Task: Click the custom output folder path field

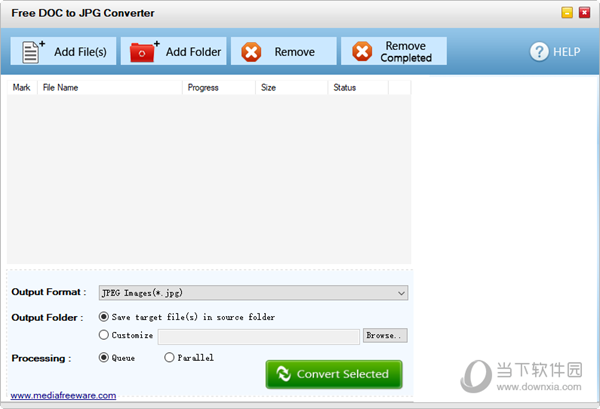Action: [x=259, y=337]
